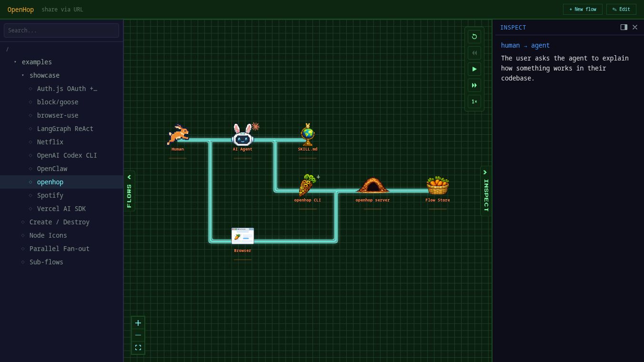
Task: Open the OpenClaw flow
Action: click(x=61, y=169)
